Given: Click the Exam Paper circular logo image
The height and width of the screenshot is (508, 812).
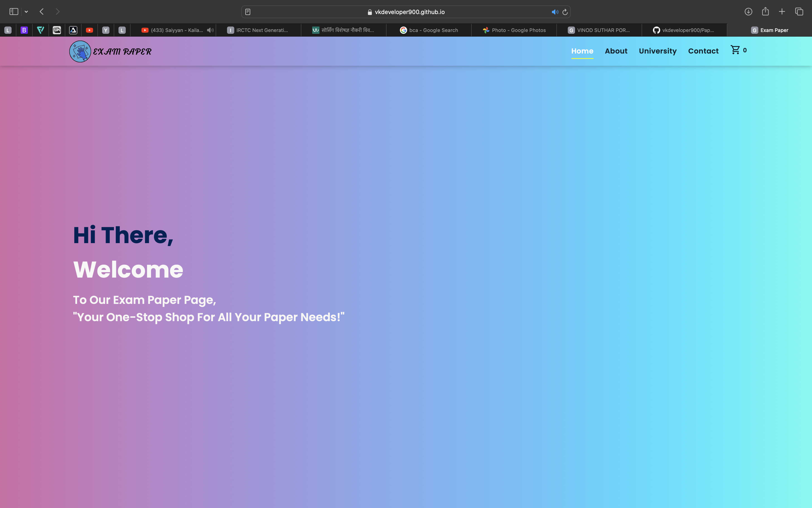Looking at the screenshot, I should click(x=80, y=51).
